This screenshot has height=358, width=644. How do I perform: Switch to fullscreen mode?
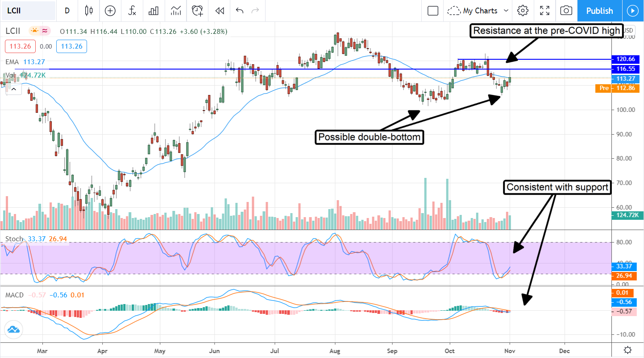coord(544,11)
